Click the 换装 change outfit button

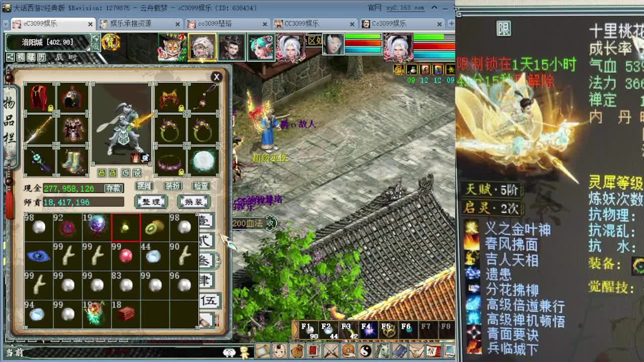[194, 202]
